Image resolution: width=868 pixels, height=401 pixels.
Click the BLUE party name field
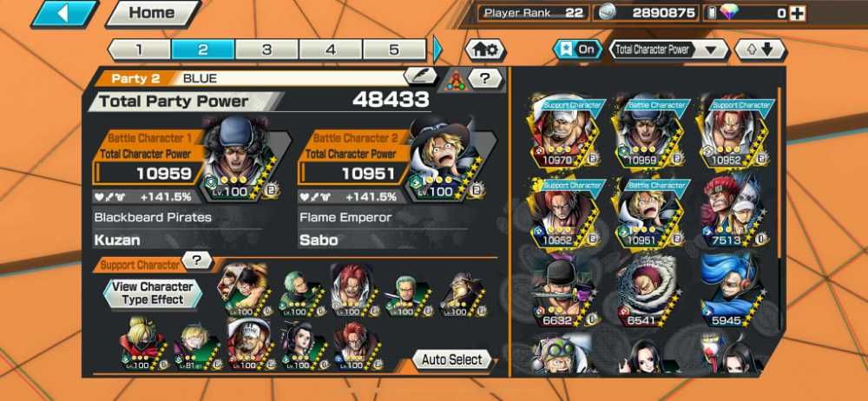[x=292, y=78]
